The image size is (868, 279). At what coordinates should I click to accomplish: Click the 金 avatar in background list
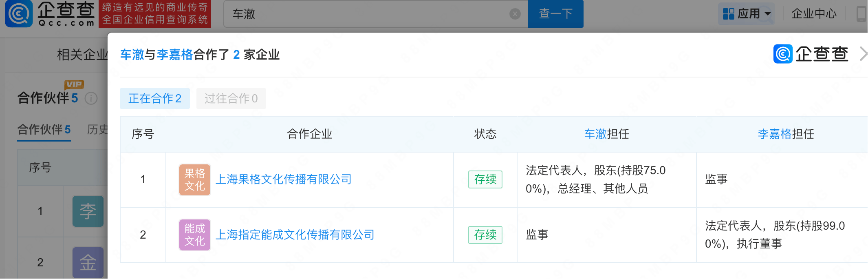[x=88, y=263]
